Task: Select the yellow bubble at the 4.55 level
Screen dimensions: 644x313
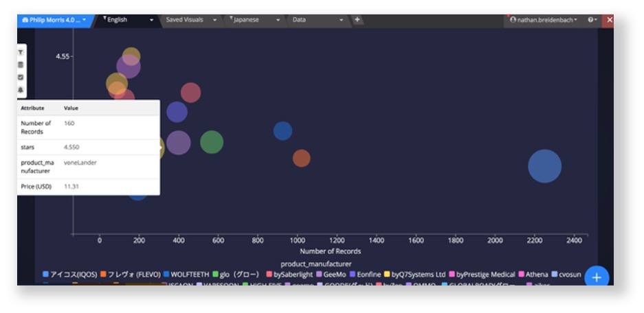Action: point(131,56)
